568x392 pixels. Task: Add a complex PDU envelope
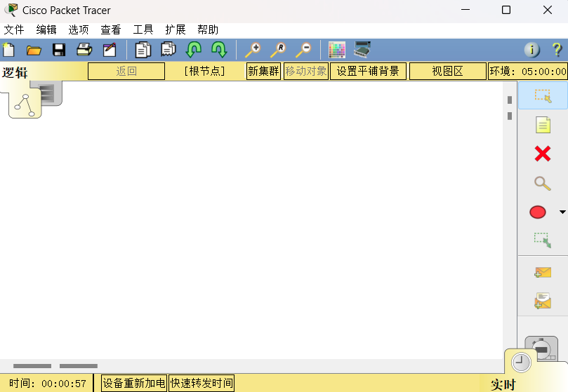coord(543,301)
